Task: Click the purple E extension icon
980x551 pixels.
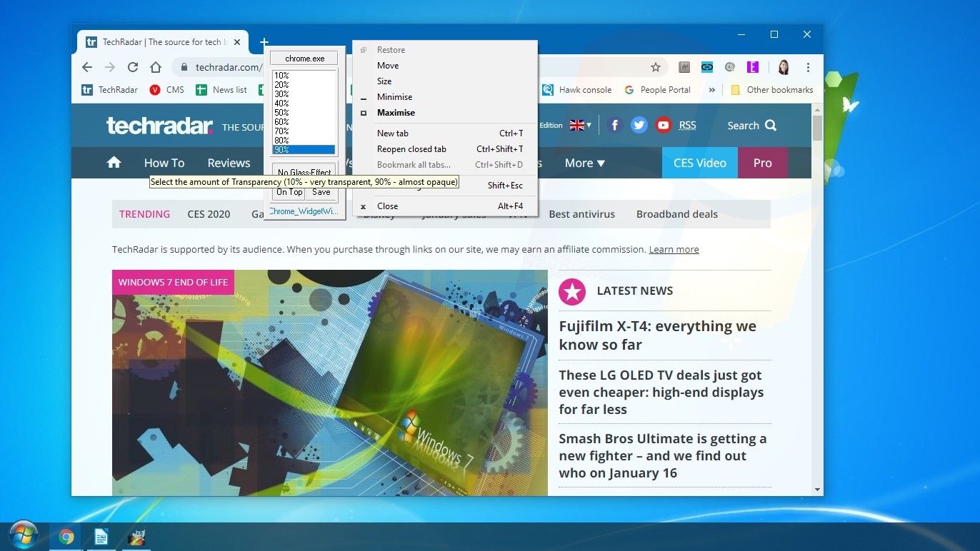Action: pyautogui.click(x=752, y=67)
